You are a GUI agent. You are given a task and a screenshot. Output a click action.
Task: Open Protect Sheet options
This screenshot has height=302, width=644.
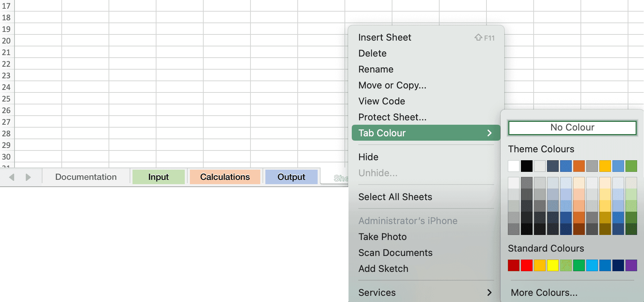pyautogui.click(x=392, y=117)
